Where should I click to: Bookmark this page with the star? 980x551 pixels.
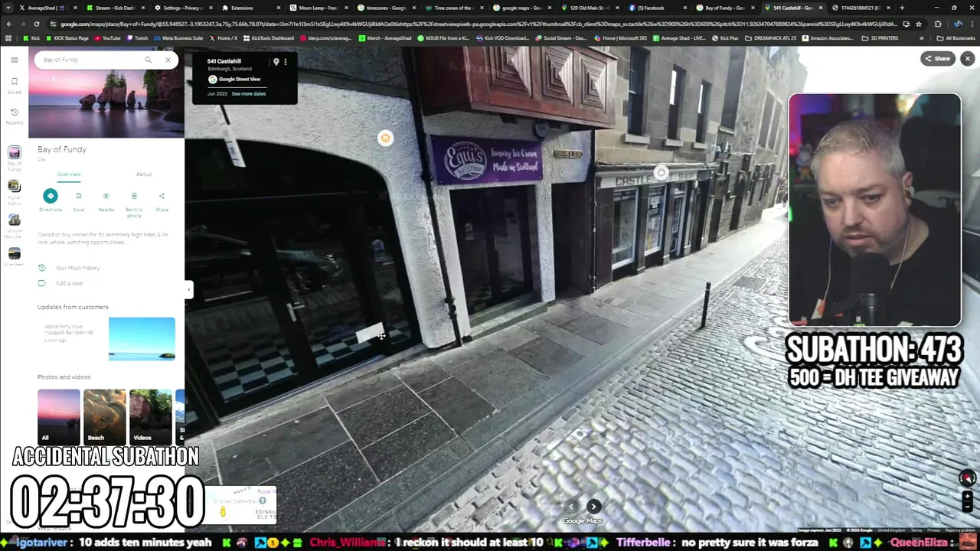(918, 24)
